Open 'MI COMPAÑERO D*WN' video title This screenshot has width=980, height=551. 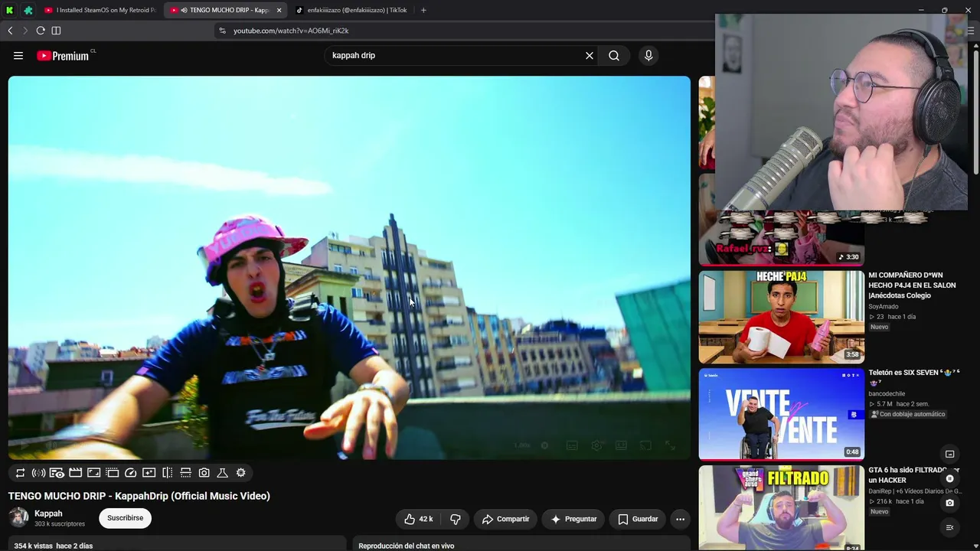pos(912,285)
